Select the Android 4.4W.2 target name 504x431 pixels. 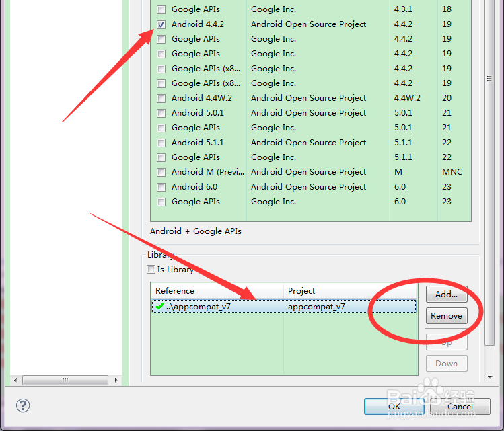pos(202,98)
